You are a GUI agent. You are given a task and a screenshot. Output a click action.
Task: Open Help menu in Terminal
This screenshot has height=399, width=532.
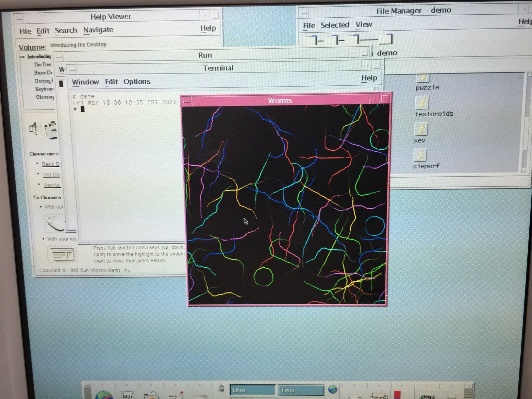coord(369,78)
